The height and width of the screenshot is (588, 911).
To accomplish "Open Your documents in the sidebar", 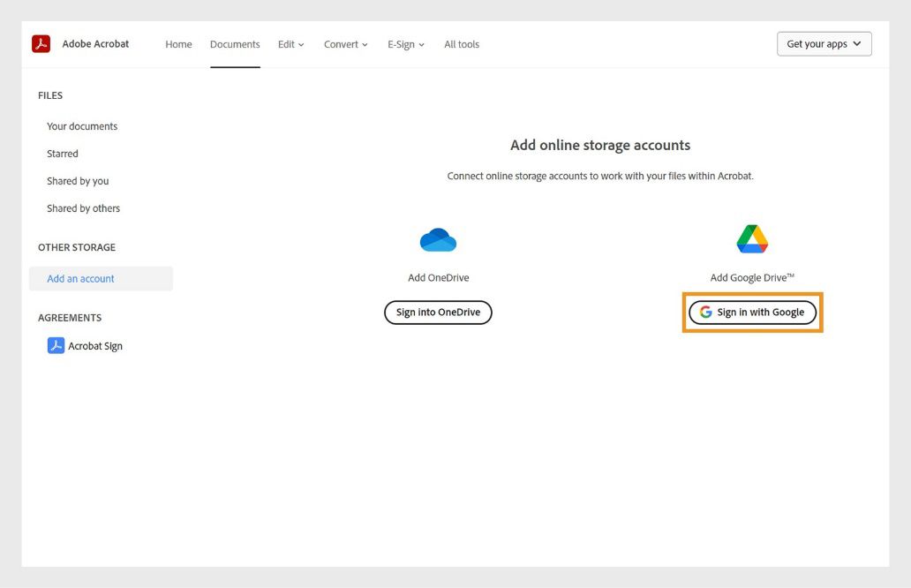I will coord(81,126).
